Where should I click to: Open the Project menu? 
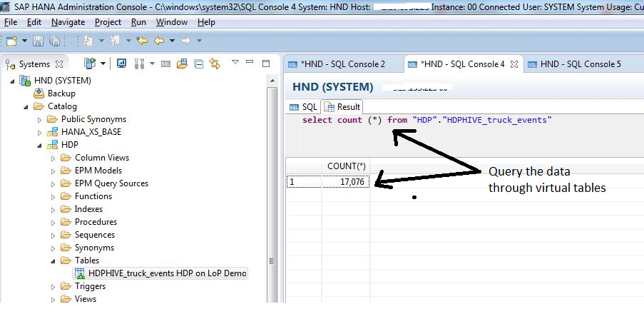(x=108, y=22)
